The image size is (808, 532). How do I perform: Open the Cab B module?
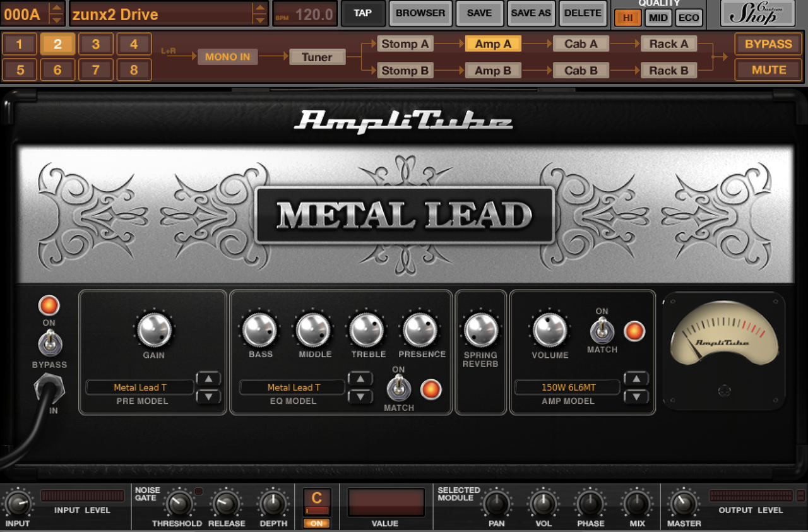(x=581, y=71)
